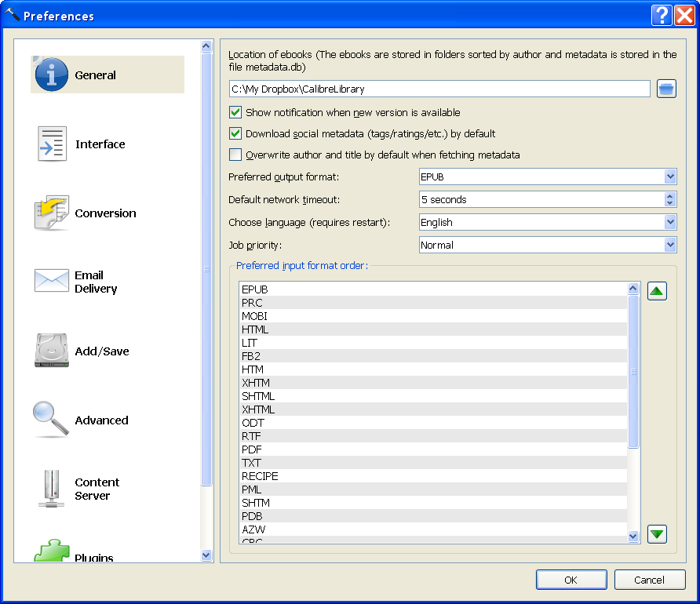Move selected format up with green arrow
The width and height of the screenshot is (700, 604).
pos(657,292)
